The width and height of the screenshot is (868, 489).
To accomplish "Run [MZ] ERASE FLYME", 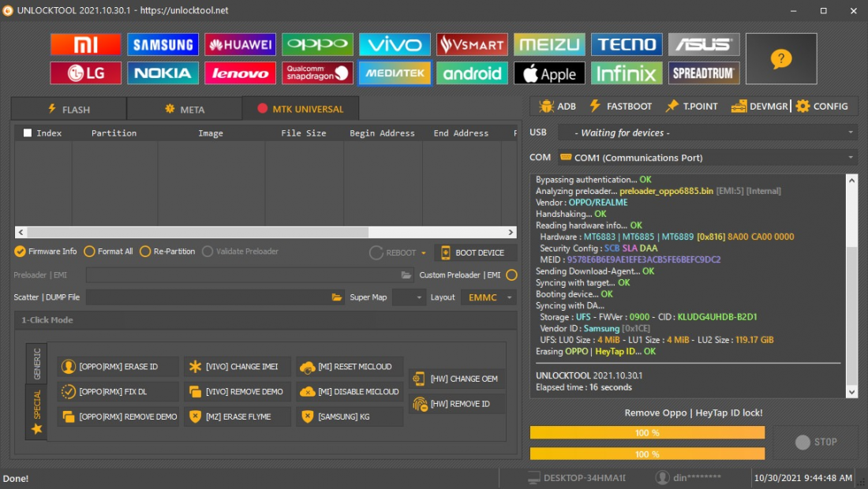I will pyautogui.click(x=238, y=416).
